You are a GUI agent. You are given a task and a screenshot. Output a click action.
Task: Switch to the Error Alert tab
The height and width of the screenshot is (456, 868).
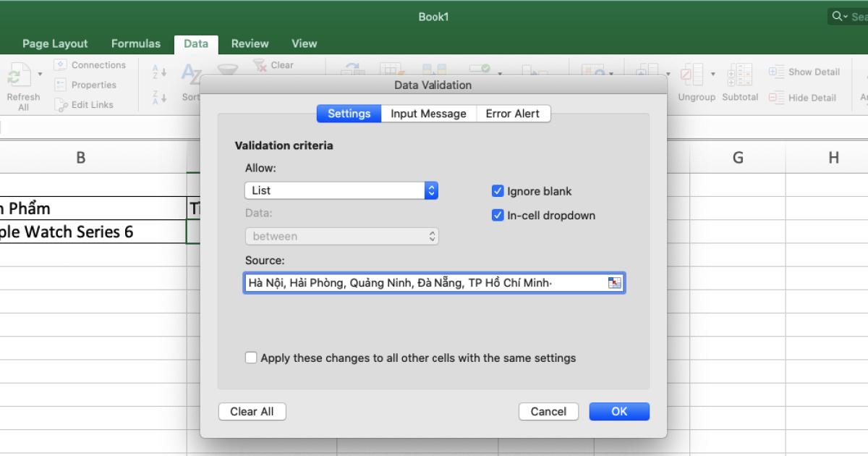tap(513, 113)
